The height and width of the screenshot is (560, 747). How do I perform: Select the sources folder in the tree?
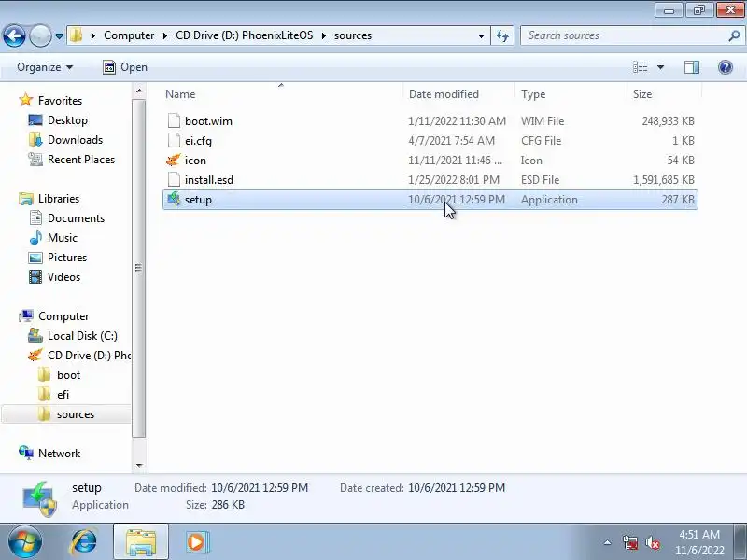click(x=76, y=414)
